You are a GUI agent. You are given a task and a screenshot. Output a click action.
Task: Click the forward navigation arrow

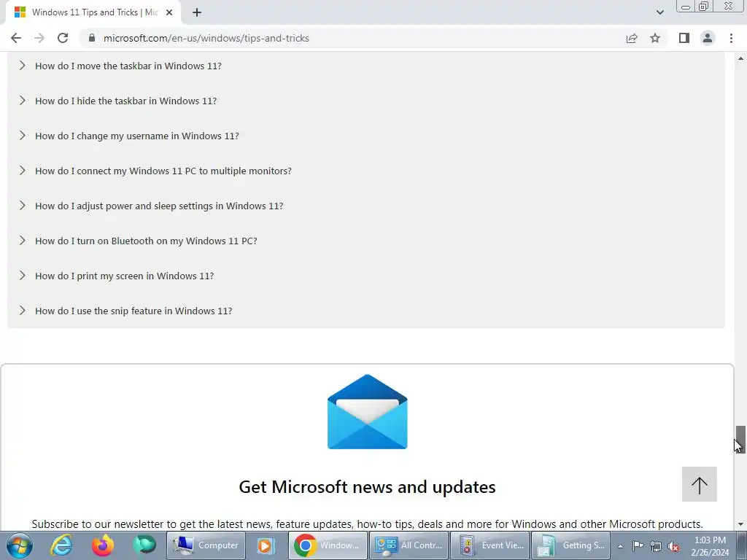tap(39, 38)
